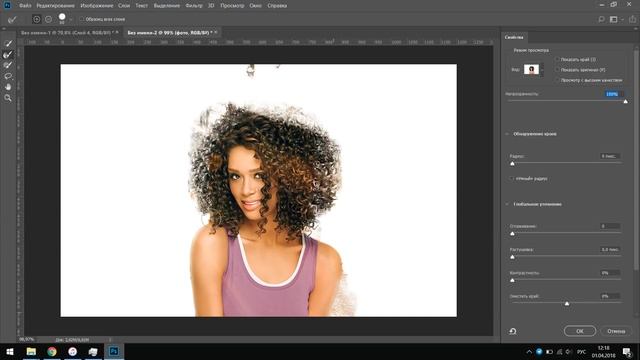Open the Редактирование menu
This screenshot has width=640, height=360.
pyautogui.click(x=56, y=6)
